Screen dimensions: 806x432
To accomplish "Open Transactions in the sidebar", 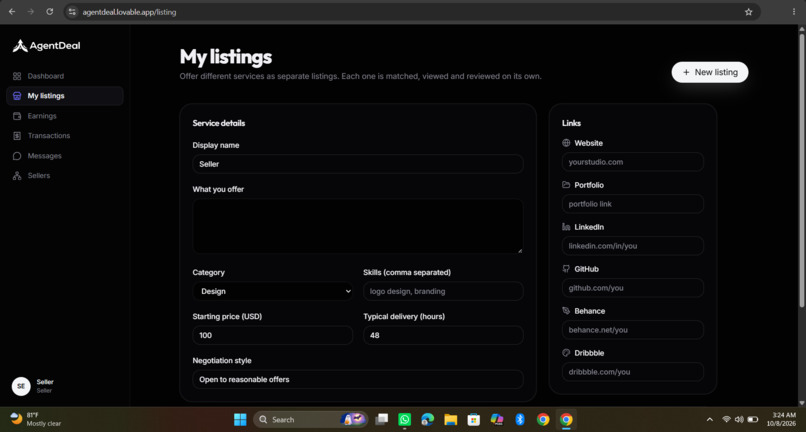I will click(65, 136).
